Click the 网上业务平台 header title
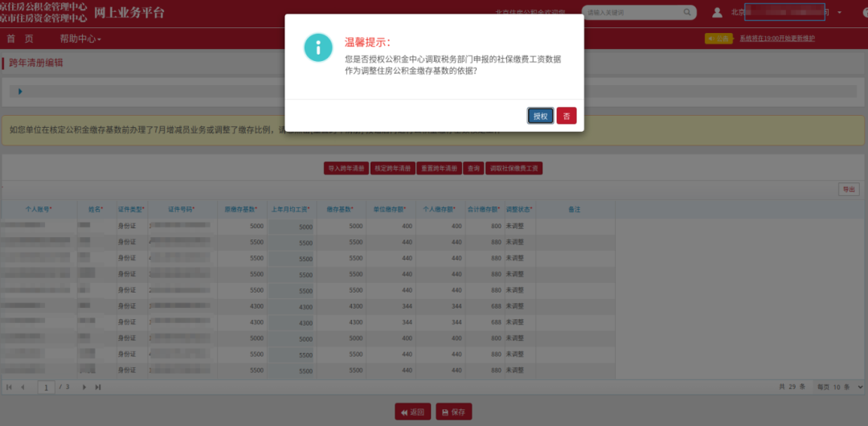868x426 pixels. point(129,12)
